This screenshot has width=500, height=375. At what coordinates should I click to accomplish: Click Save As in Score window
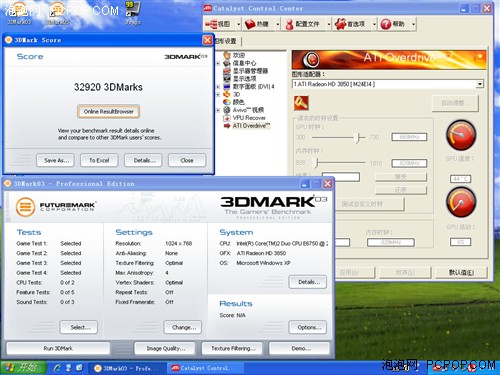[x=56, y=160]
